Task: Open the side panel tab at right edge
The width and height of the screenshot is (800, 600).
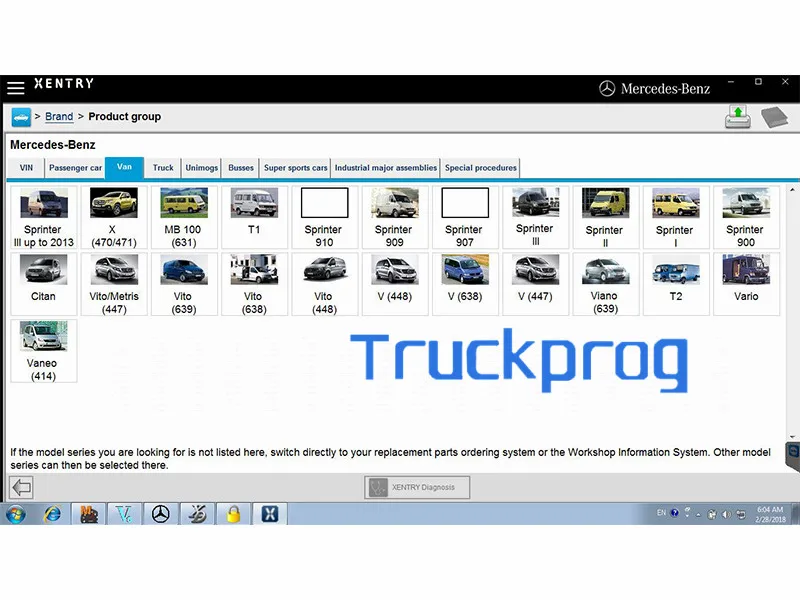Action: tap(793, 456)
